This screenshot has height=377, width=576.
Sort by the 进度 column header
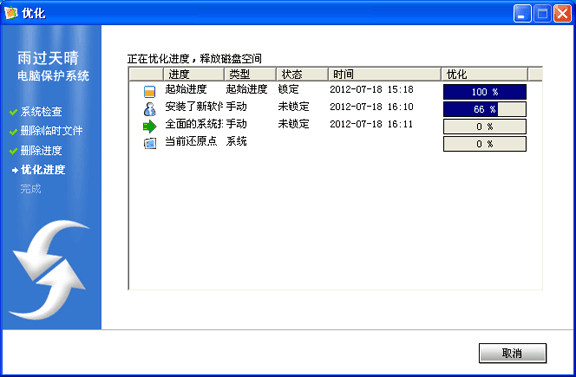[x=194, y=74]
